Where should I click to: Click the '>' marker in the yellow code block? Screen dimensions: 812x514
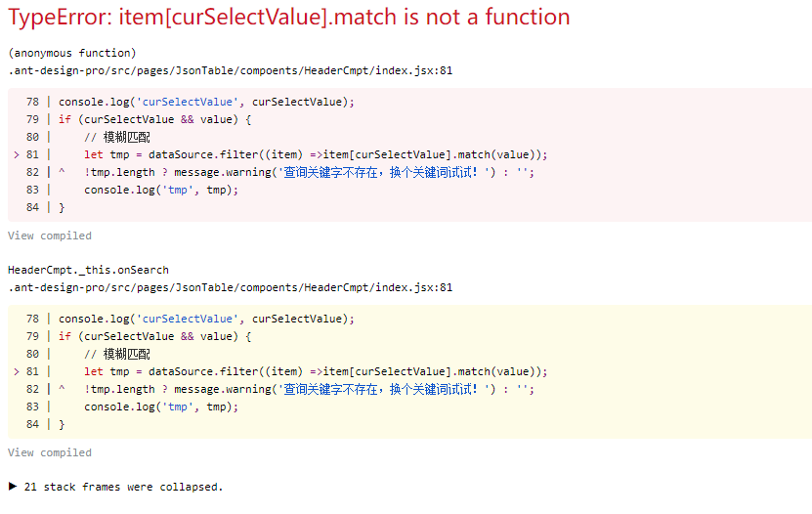[x=17, y=371]
